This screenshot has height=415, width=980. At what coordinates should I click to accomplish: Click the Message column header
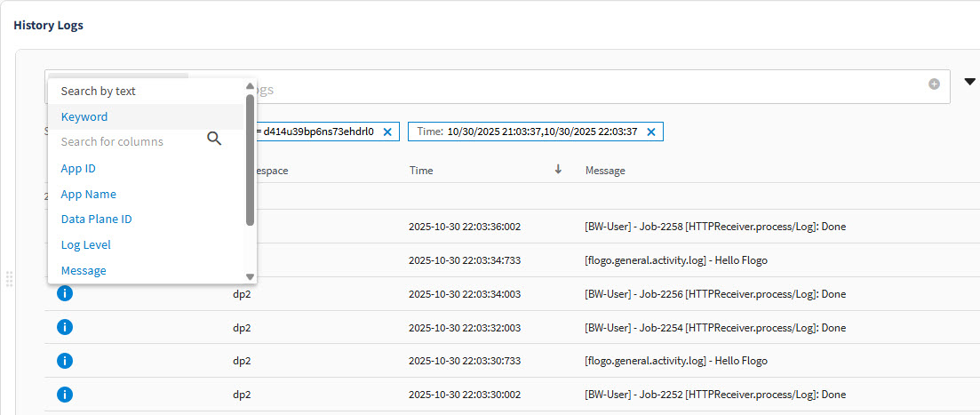point(605,170)
